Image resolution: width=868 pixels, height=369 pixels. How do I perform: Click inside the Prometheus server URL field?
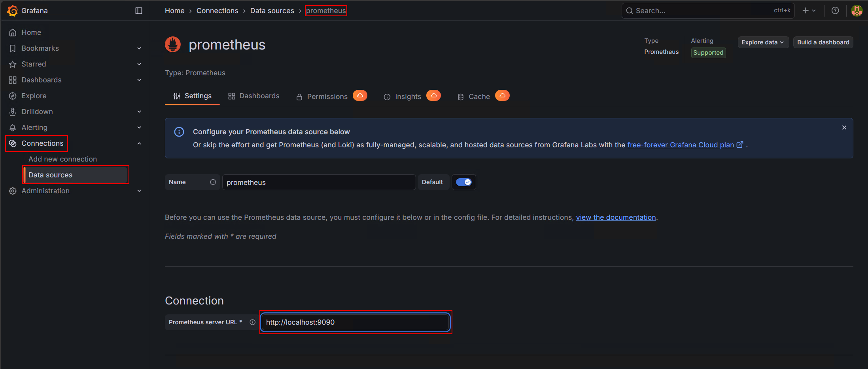coord(355,322)
